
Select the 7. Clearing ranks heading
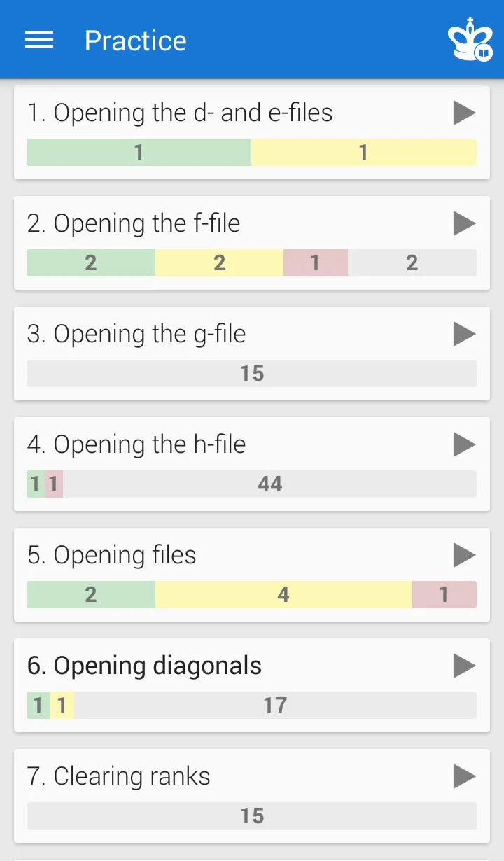point(119,776)
